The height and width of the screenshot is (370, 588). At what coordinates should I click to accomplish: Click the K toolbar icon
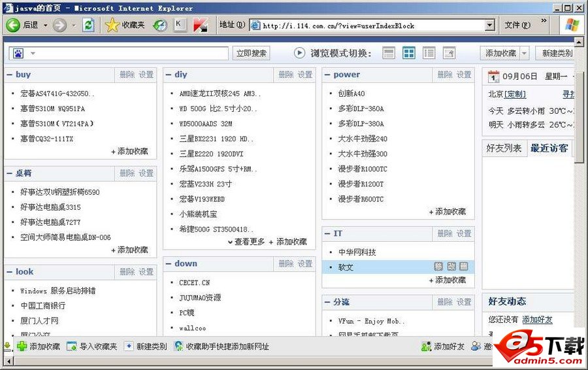pyautogui.click(x=180, y=25)
